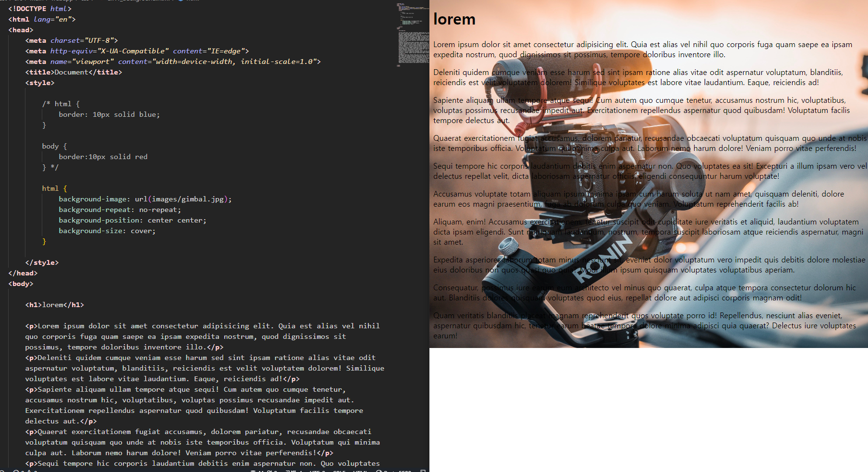Click the "background-size: cover;" line

pyautogui.click(x=107, y=231)
